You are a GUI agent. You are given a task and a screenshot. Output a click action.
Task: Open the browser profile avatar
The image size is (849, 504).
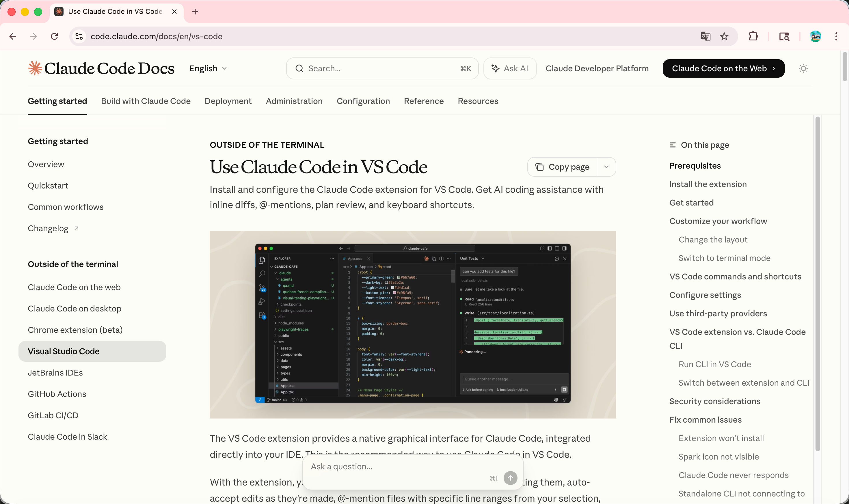click(x=816, y=36)
